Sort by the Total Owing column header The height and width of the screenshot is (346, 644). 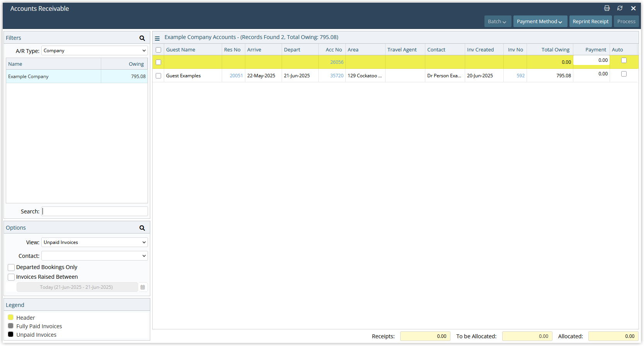click(550, 50)
